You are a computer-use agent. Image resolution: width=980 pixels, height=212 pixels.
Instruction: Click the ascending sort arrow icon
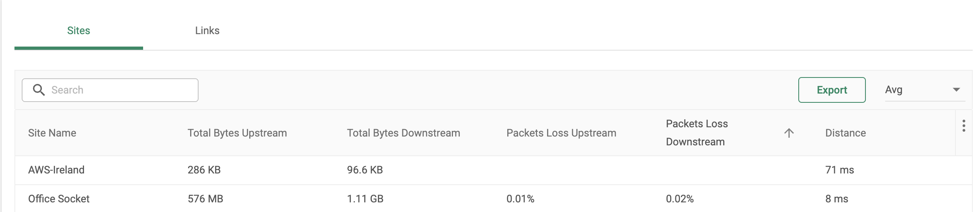(x=789, y=133)
